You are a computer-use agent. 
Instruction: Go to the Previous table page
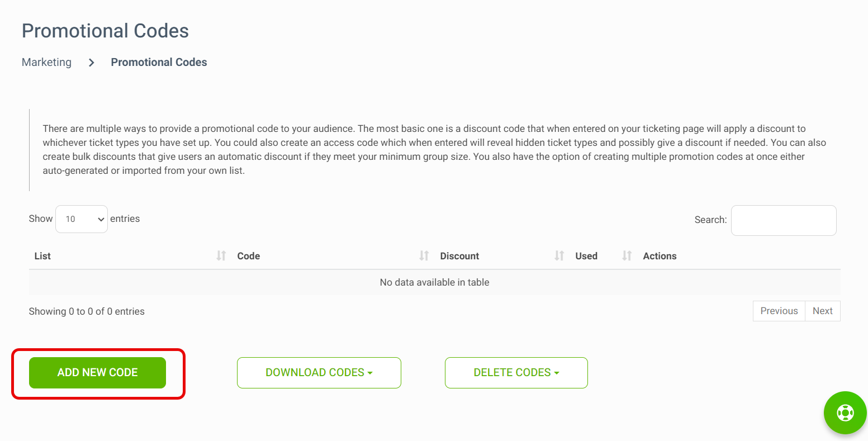click(779, 311)
